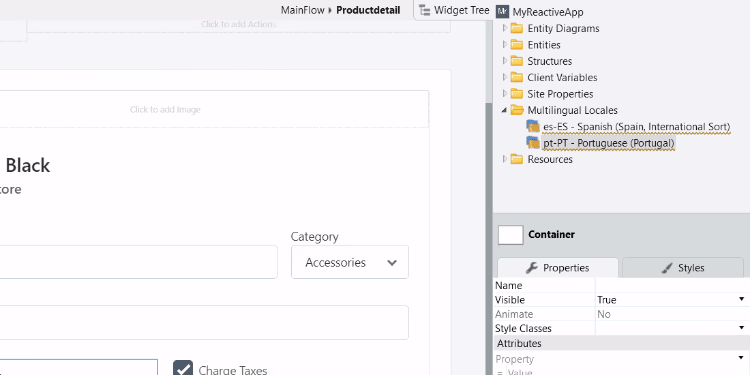
Task: Switch to the Styles tab
Action: point(683,268)
